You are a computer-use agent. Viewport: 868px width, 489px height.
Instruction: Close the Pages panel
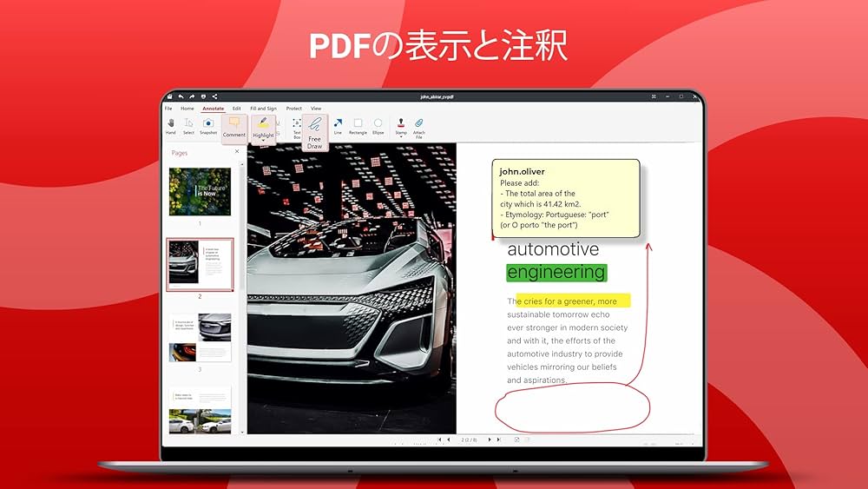(237, 152)
